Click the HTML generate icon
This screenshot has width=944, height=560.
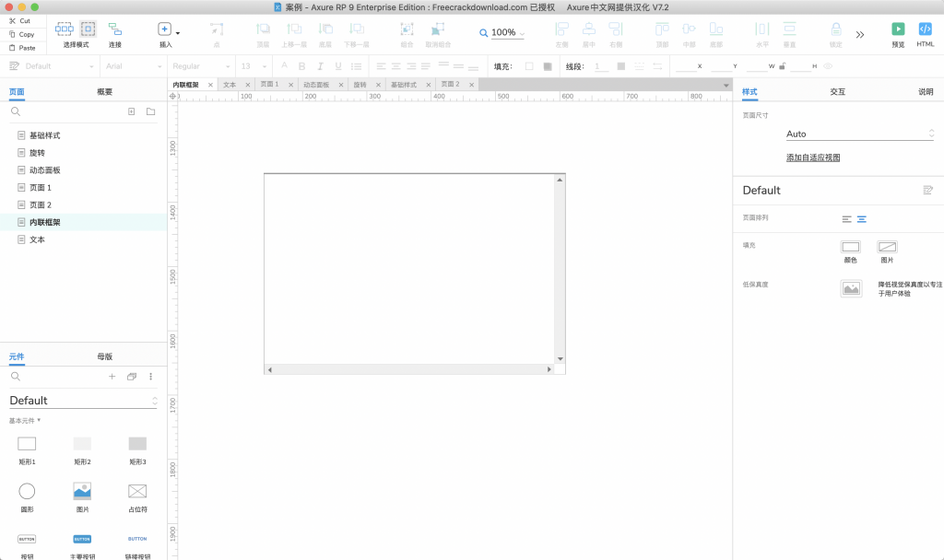tap(926, 29)
